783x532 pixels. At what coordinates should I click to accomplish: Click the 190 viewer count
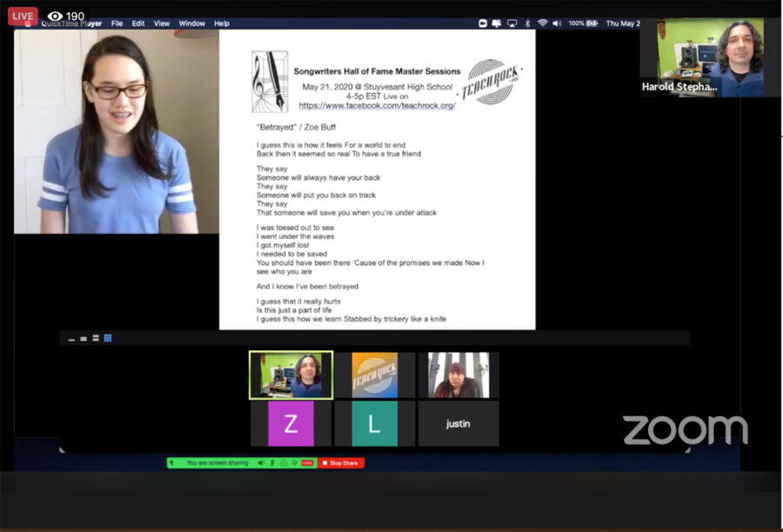(x=75, y=17)
